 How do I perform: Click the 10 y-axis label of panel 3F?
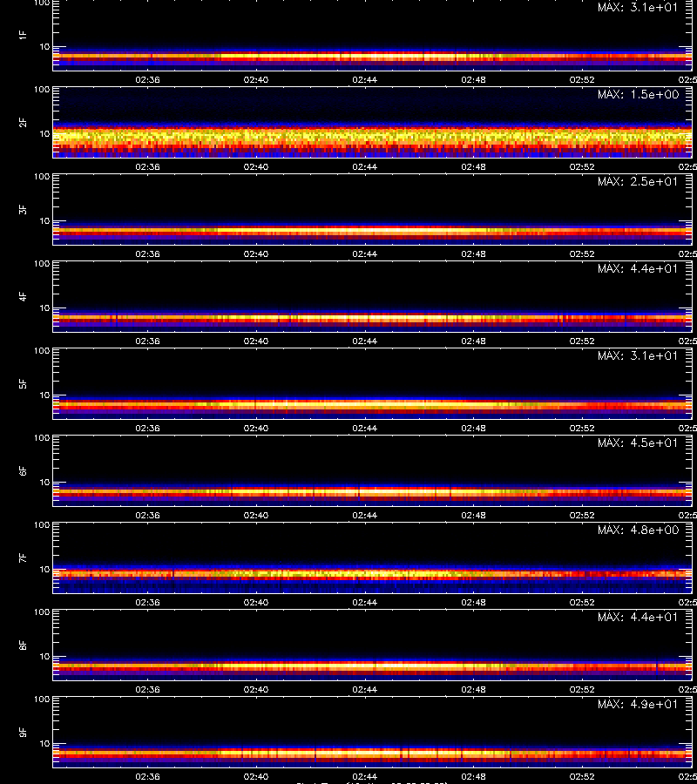pyautogui.click(x=44, y=220)
